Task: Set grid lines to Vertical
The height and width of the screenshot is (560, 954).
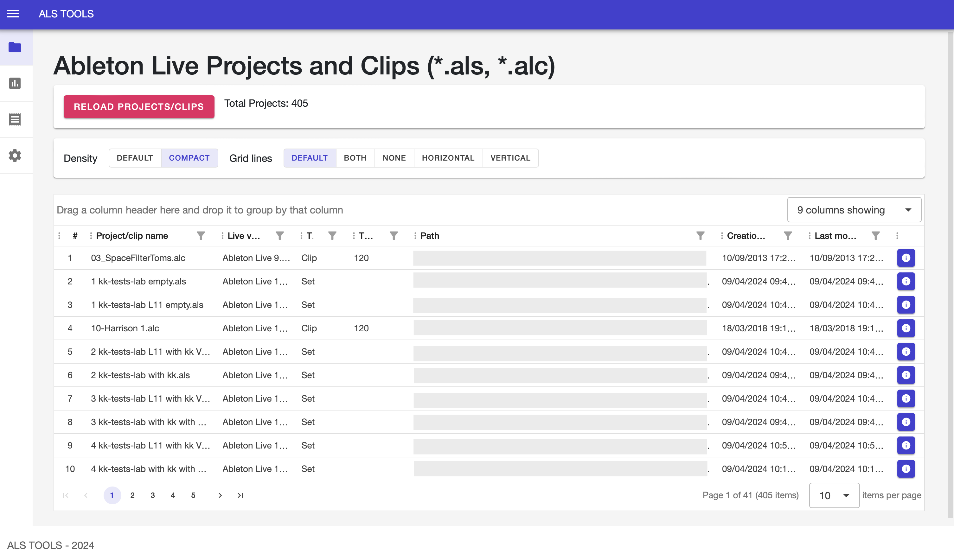Action: coord(510,158)
